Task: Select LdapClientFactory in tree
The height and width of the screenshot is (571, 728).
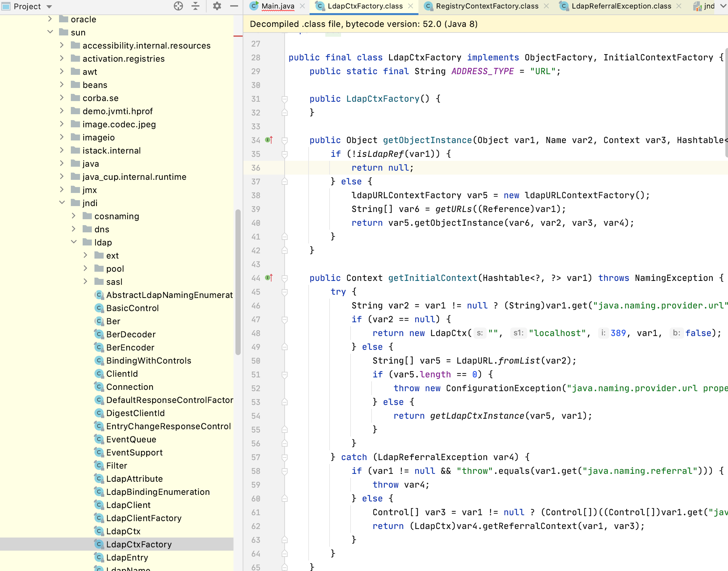Action: click(144, 518)
